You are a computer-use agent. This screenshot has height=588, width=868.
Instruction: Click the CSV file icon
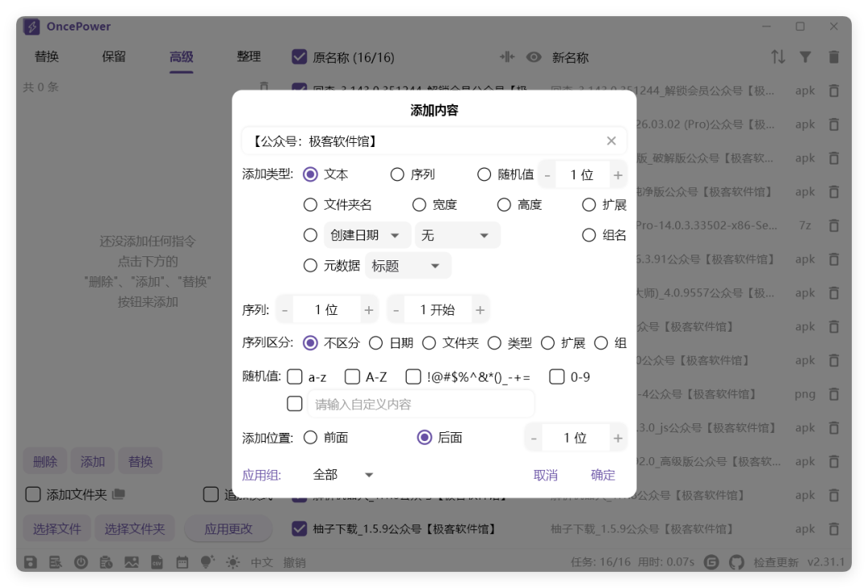pos(157,562)
